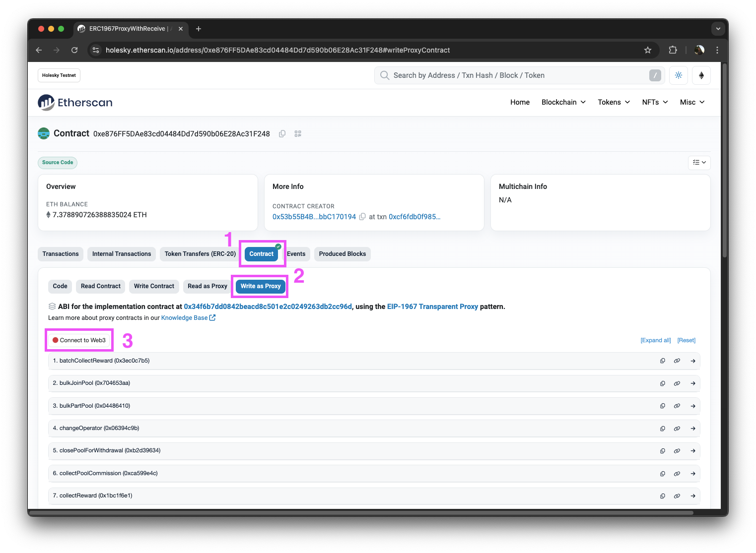Copy permalink for bulkJoinPool row
The image size is (756, 553).
click(677, 383)
